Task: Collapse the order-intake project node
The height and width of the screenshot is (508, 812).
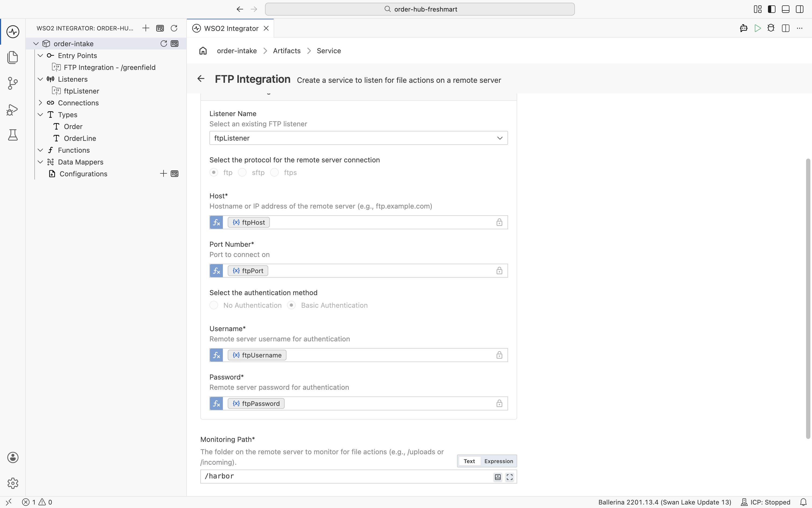Action: click(x=36, y=44)
